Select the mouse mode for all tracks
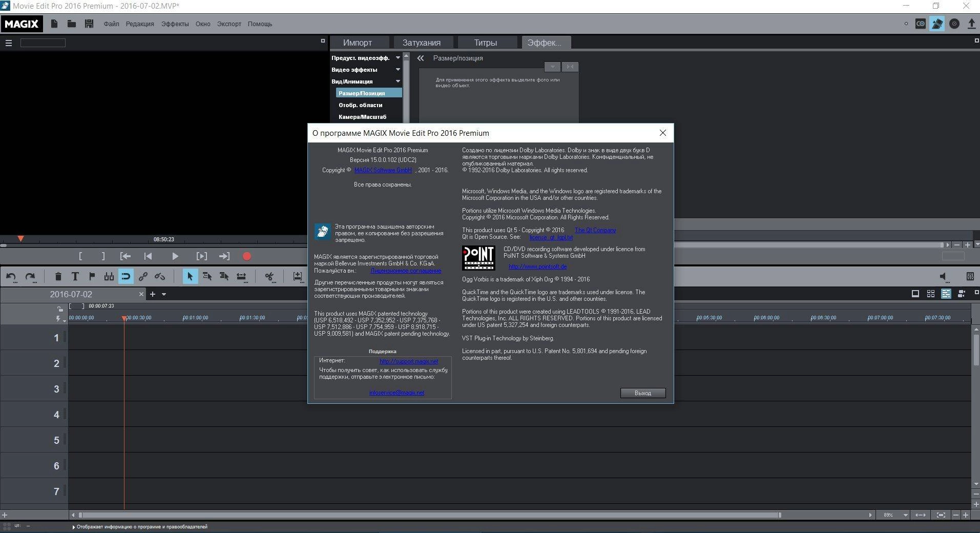This screenshot has width=980, height=533. (224, 277)
